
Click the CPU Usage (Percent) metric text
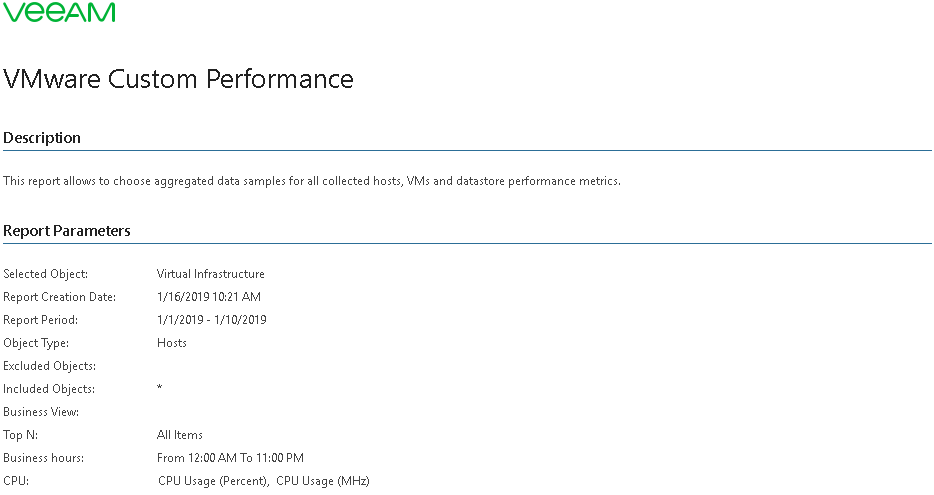[213, 481]
